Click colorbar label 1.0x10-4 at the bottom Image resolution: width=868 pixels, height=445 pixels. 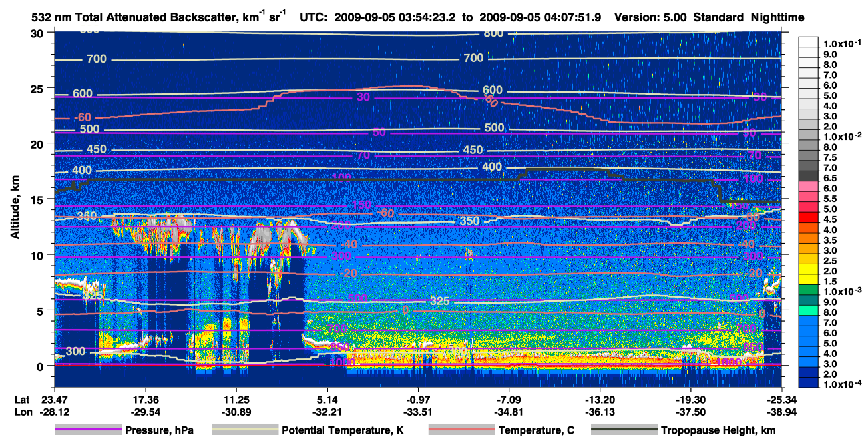point(843,384)
